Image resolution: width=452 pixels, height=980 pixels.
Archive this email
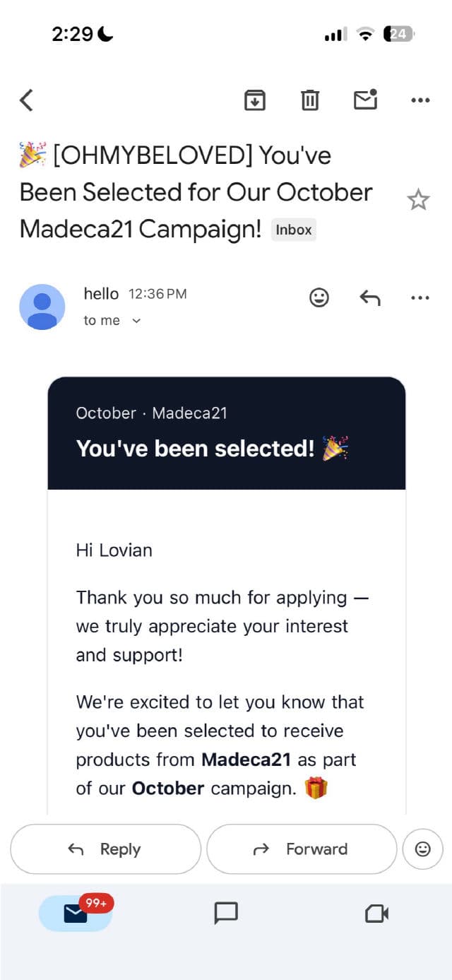click(x=254, y=100)
